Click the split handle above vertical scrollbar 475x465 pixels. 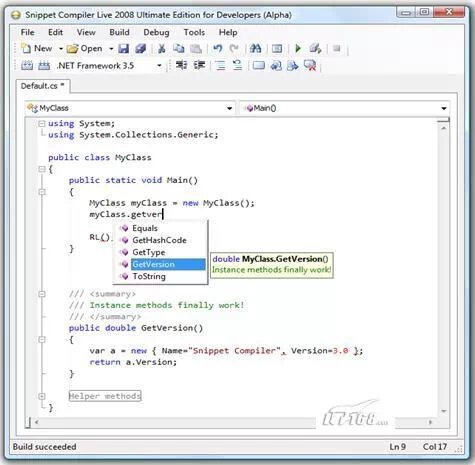(x=444, y=120)
